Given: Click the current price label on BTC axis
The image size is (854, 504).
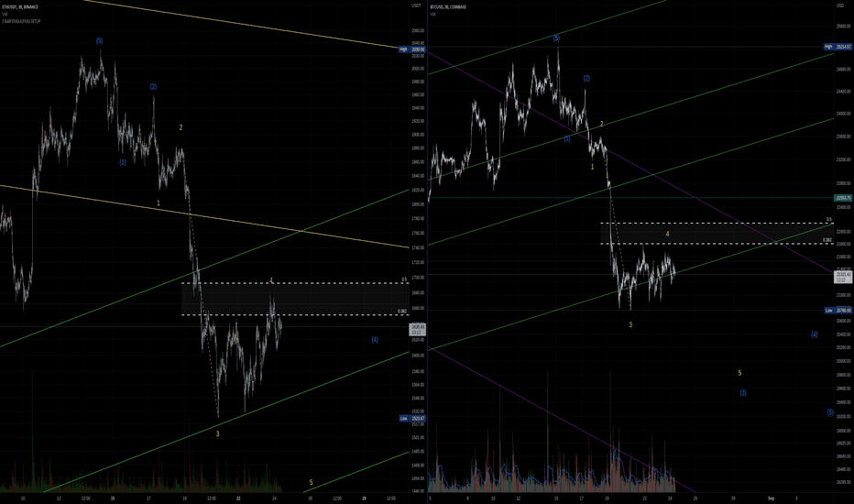Looking at the screenshot, I should (x=844, y=278).
